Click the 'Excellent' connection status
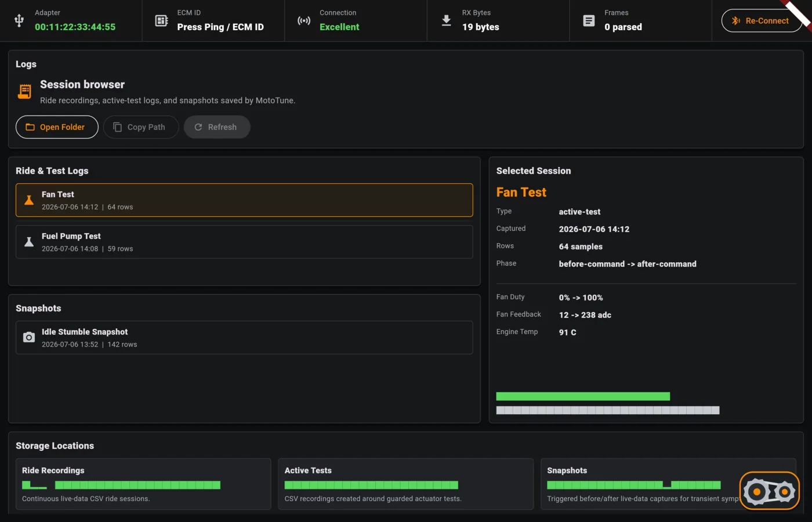Image resolution: width=812 pixels, height=522 pixels. point(339,27)
